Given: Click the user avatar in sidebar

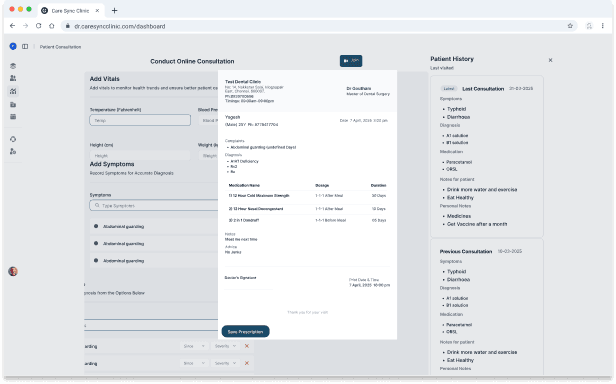Looking at the screenshot, I should tap(13, 272).
